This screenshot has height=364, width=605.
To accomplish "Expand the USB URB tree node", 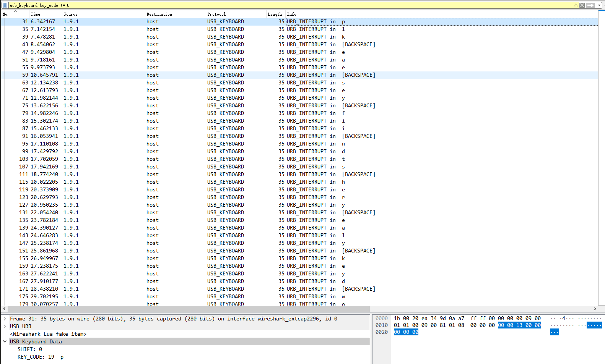I will click(5, 326).
